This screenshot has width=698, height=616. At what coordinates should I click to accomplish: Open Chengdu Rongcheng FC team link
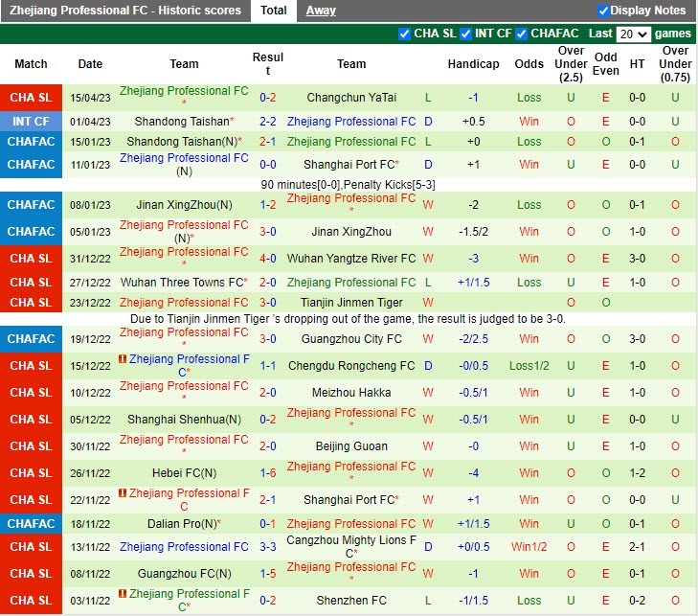[351, 366]
